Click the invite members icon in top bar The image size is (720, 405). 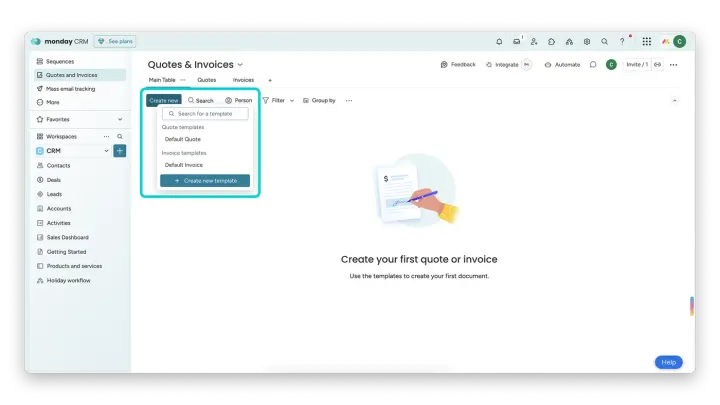(x=534, y=41)
